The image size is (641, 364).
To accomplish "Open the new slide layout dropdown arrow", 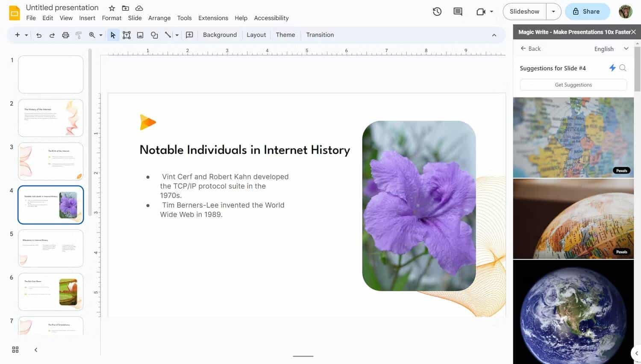I will click(26, 35).
